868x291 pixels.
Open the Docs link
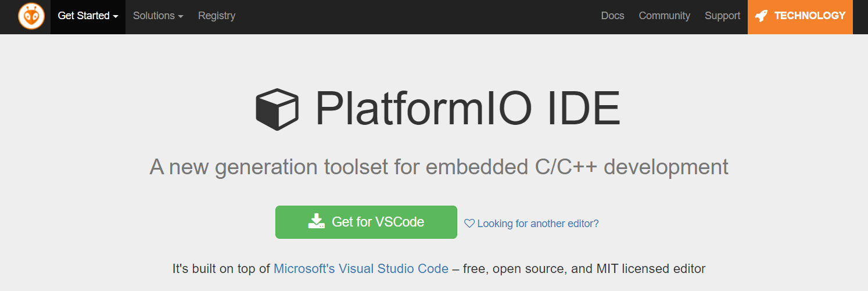(612, 16)
